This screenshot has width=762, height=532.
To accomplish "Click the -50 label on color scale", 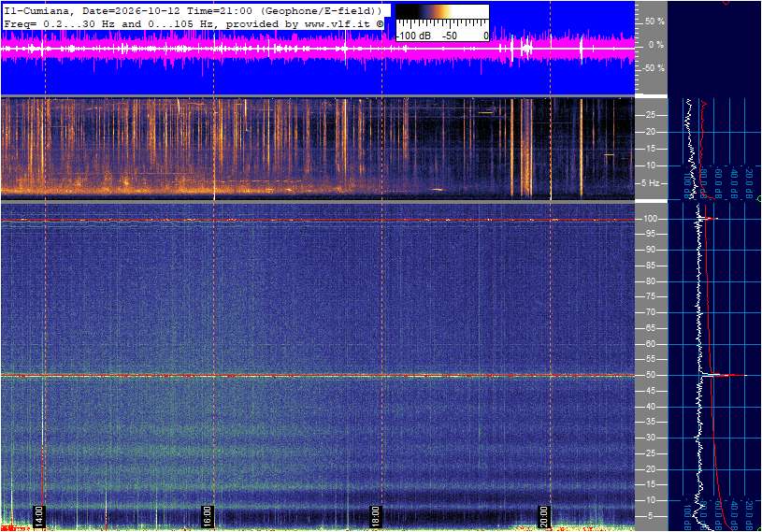I will click(450, 36).
